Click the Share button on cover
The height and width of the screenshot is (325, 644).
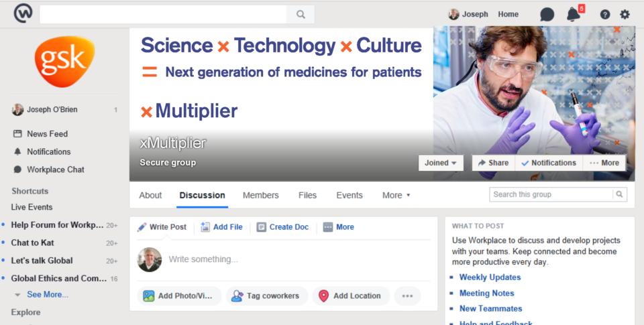click(x=494, y=163)
